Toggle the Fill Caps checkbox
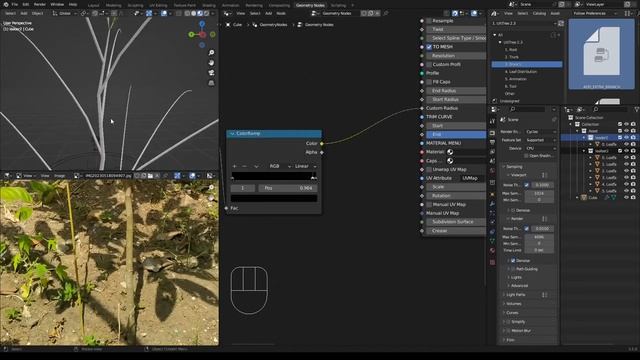This screenshot has height=360, width=640. click(429, 82)
